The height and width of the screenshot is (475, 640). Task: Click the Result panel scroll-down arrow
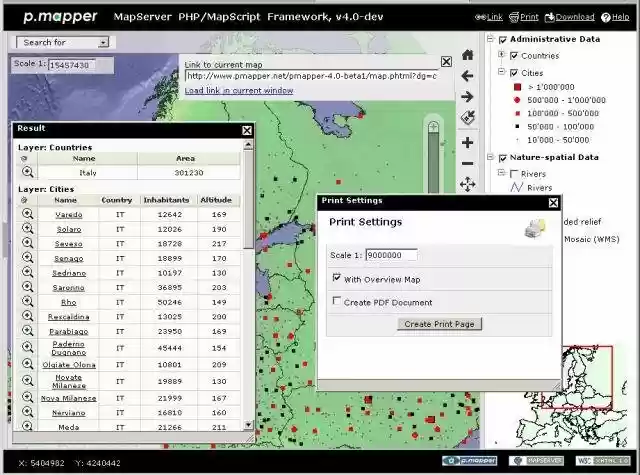(x=248, y=425)
